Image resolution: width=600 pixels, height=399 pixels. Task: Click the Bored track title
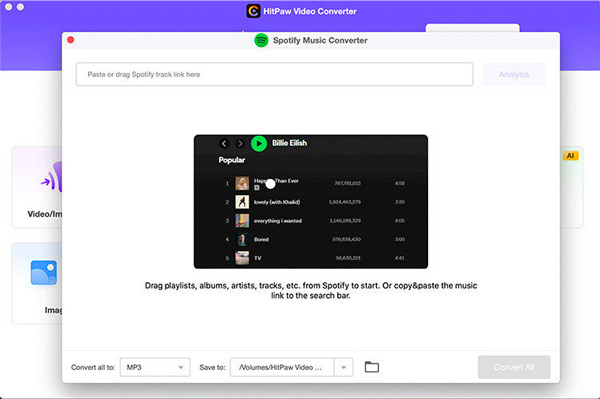pyautogui.click(x=261, y=239)
